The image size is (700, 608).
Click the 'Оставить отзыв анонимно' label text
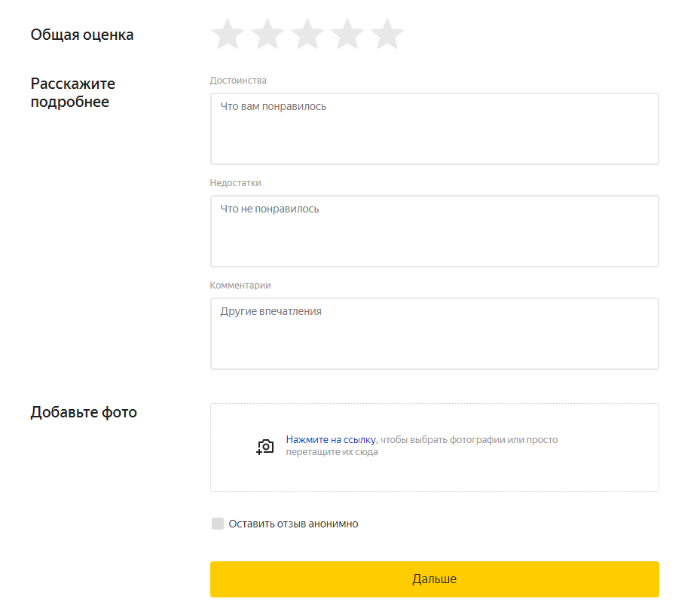[293, 524]
